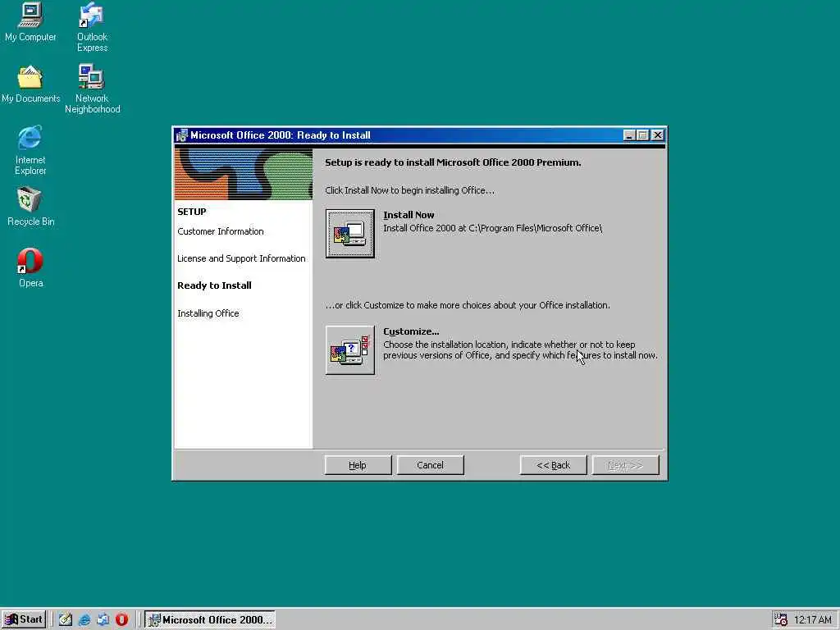Go back with the << Back button

tap(554, 465)
